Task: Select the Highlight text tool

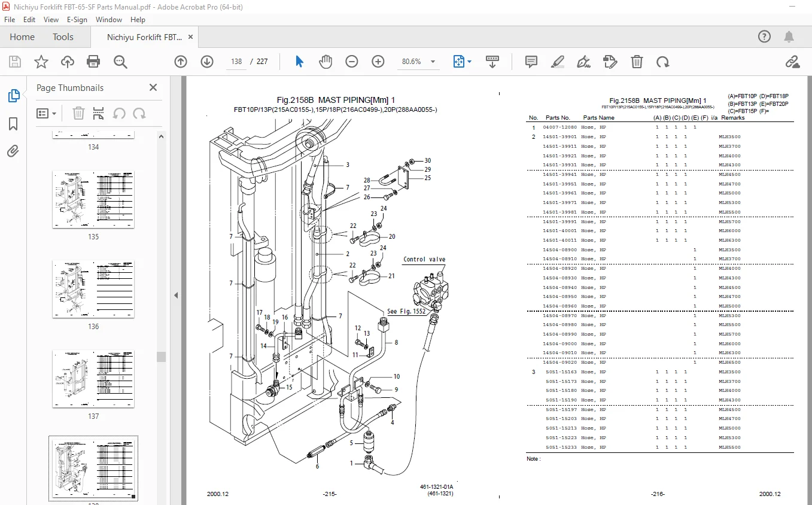Action: [x=558, y=62]
